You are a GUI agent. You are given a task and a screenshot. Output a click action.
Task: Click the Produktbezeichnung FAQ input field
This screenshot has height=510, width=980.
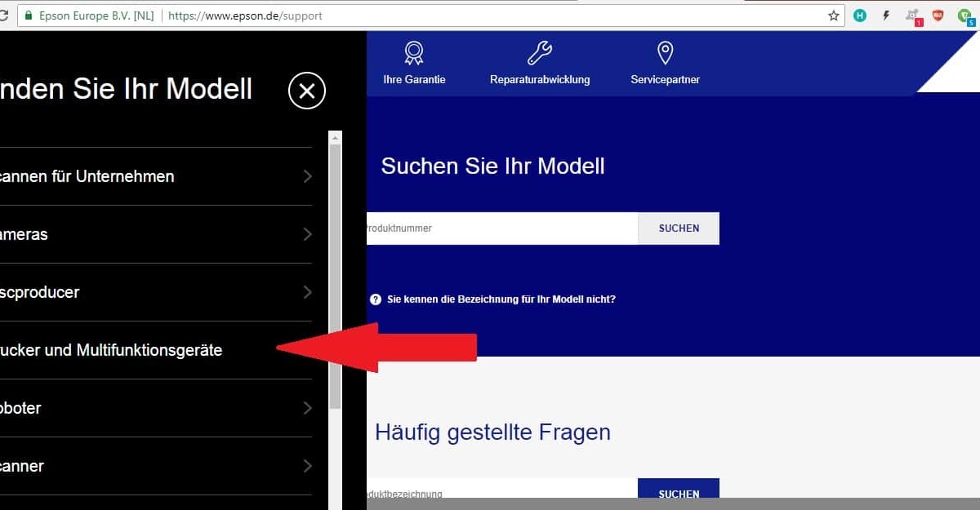tap(502, 490)
